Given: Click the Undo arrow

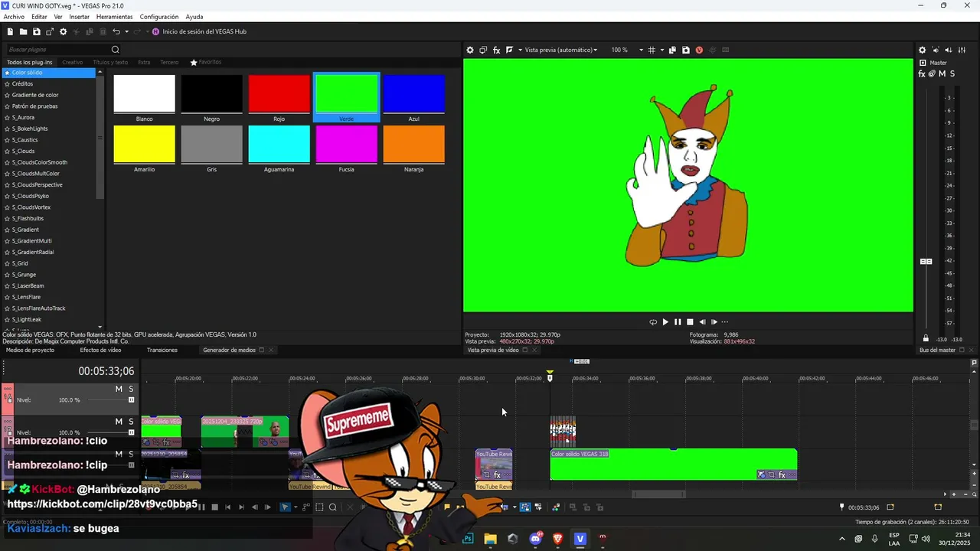Looking at the screenshot, I should tap(116, 31).
